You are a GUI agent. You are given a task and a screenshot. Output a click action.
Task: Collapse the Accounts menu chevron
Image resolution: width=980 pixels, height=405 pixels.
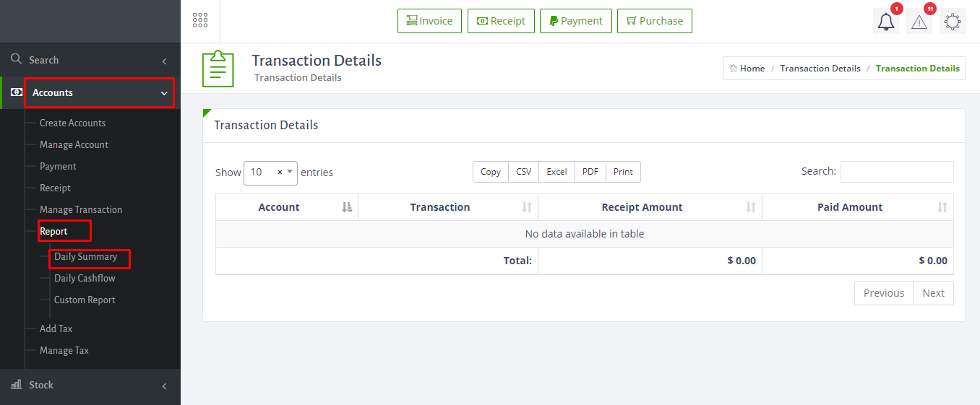coord(164,93)
